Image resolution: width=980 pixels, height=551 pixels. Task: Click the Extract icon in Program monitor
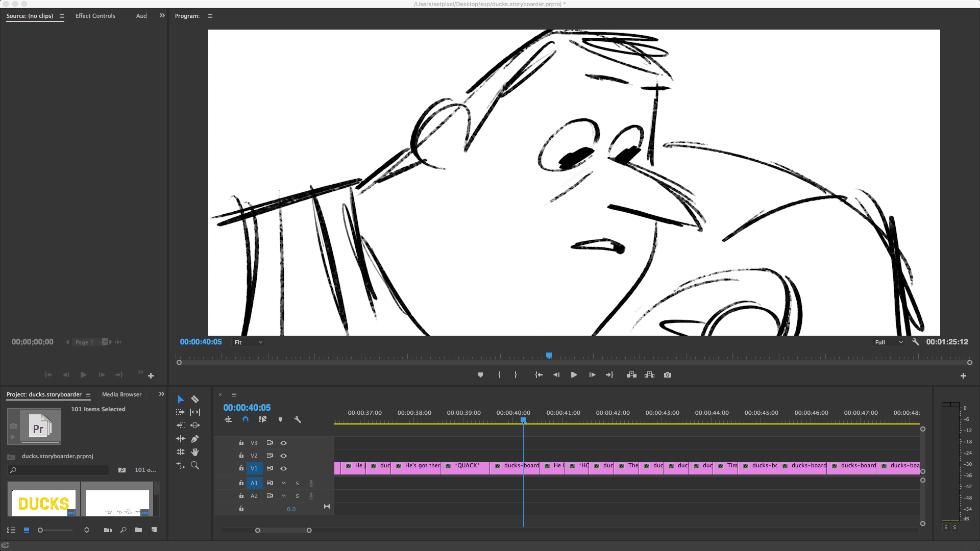pyautogui.click(x=649, y=374)
